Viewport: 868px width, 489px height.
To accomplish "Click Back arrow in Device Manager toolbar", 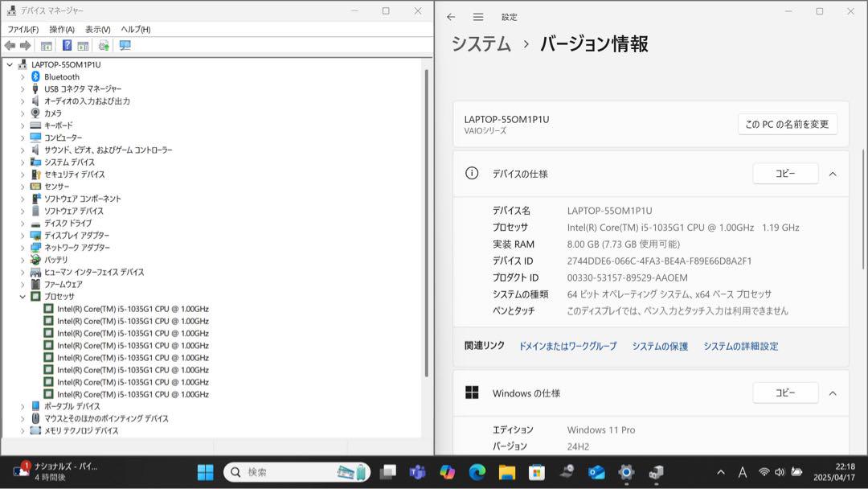I will point(10,45).
